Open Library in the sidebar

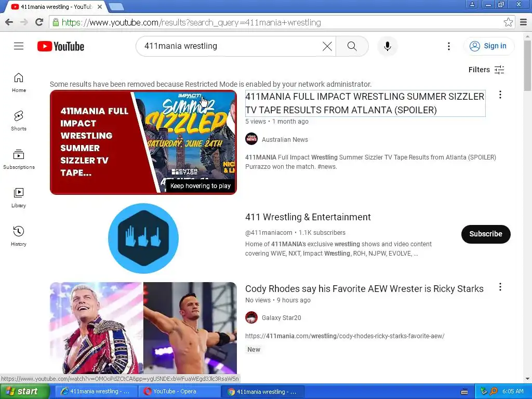coord(19,198)
